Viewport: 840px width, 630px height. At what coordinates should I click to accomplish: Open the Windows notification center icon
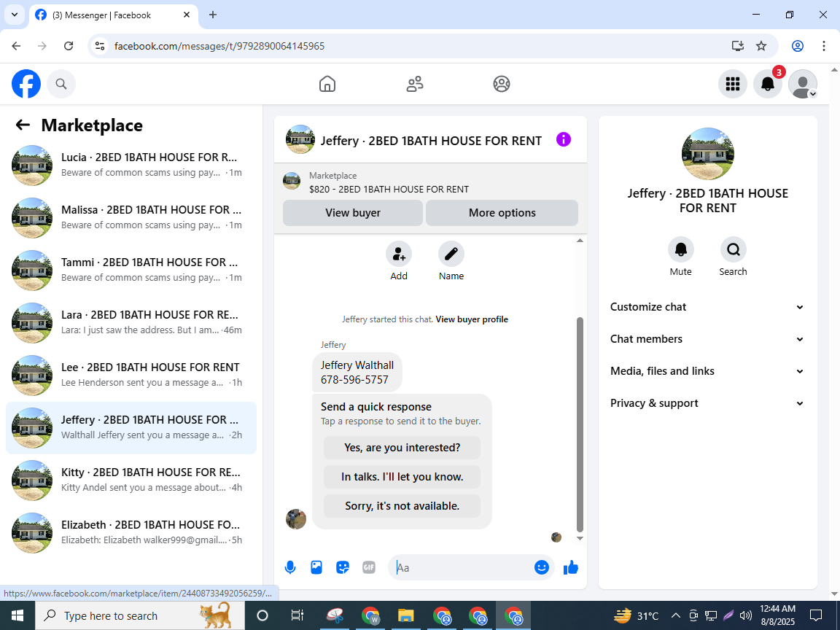tap(816, 615)
